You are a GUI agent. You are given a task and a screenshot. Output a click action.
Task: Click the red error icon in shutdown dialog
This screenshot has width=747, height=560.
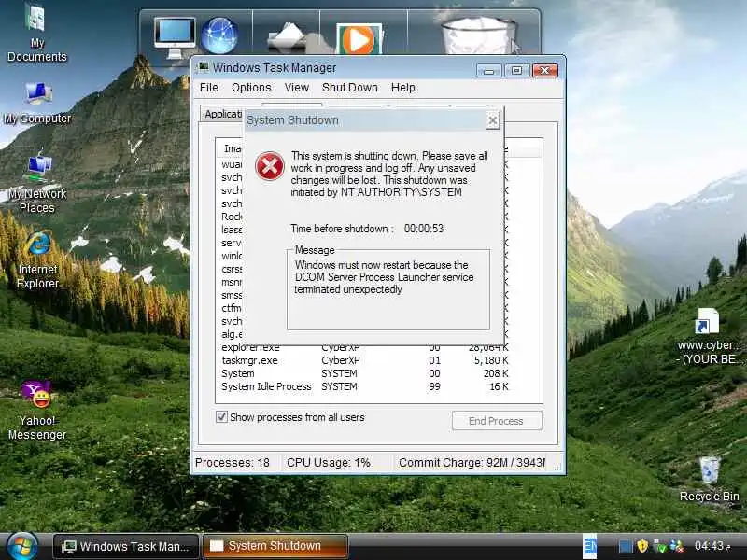270,166
